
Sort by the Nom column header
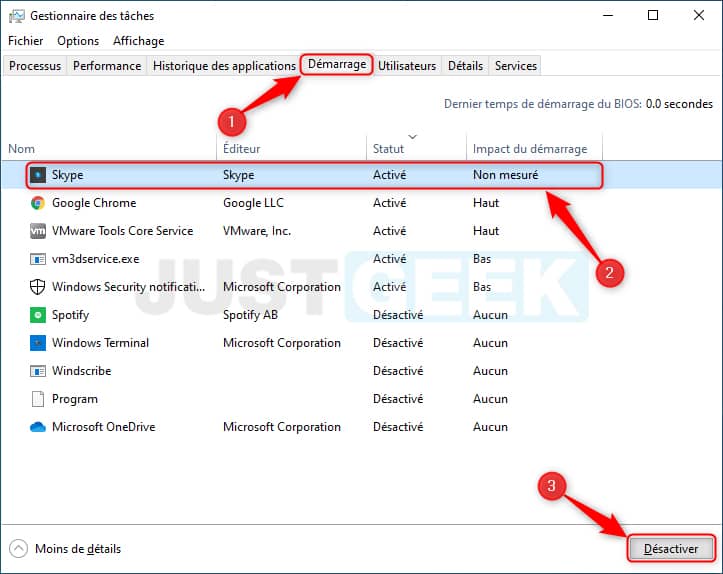point(109,148)
